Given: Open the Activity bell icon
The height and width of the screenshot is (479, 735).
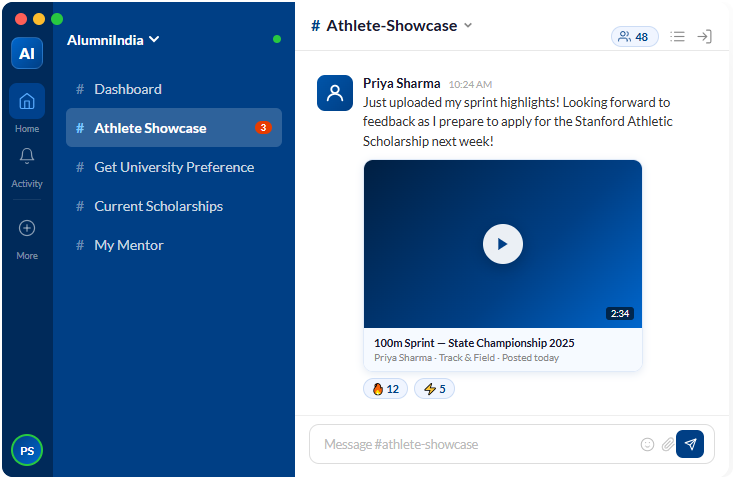Looking at the screenshot, I should tap(27, 157).
